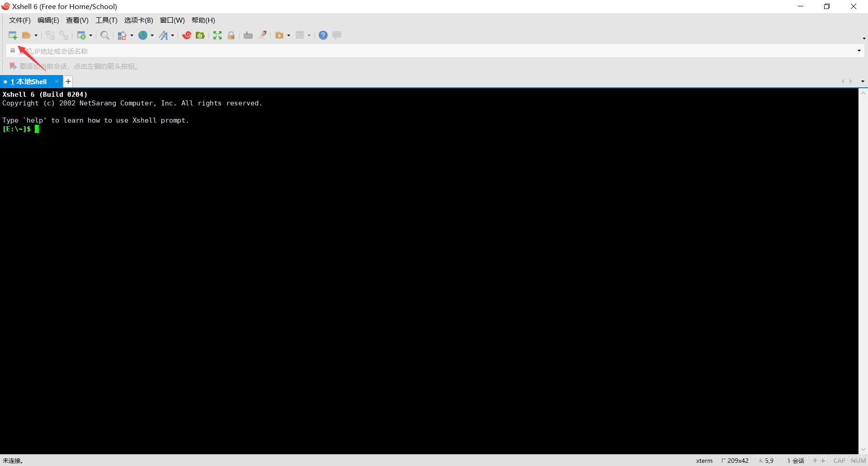
Task: Click the tab scroll left arrow
Action: (843, 81)
